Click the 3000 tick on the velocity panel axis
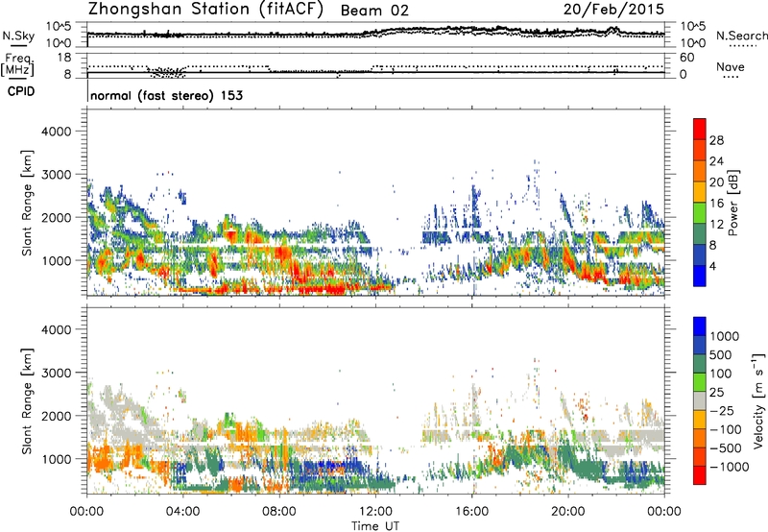The height and width of the screenshot is (532, 768). (x=57, y=373)
